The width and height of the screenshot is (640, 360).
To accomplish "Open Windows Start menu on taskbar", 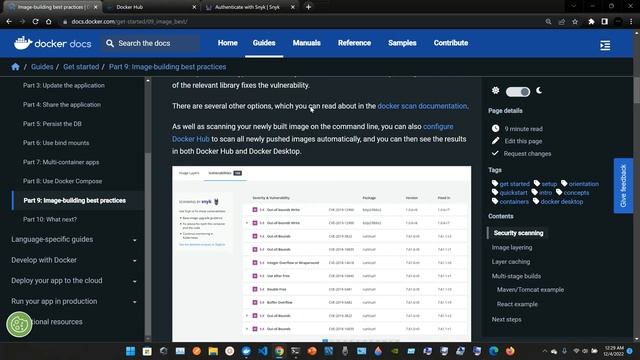I will (x=131, y=351).
